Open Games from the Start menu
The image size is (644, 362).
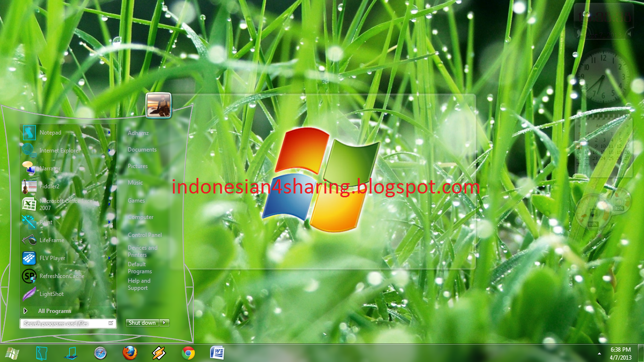point(136,201)
